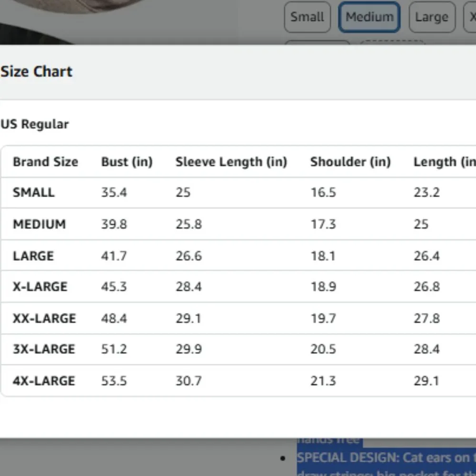476x476 pixels.
Task: Click the Brand Size column header
Action: click(x=46, y=162)
